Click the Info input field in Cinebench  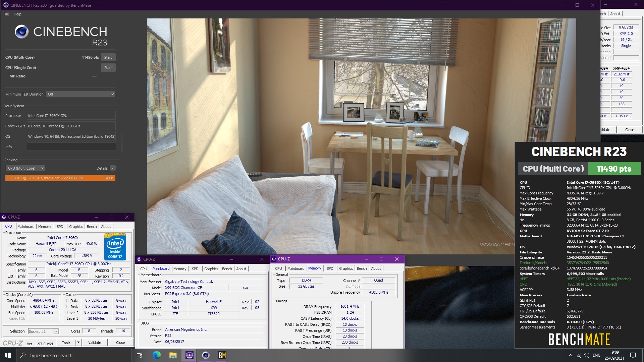(71, 147)
